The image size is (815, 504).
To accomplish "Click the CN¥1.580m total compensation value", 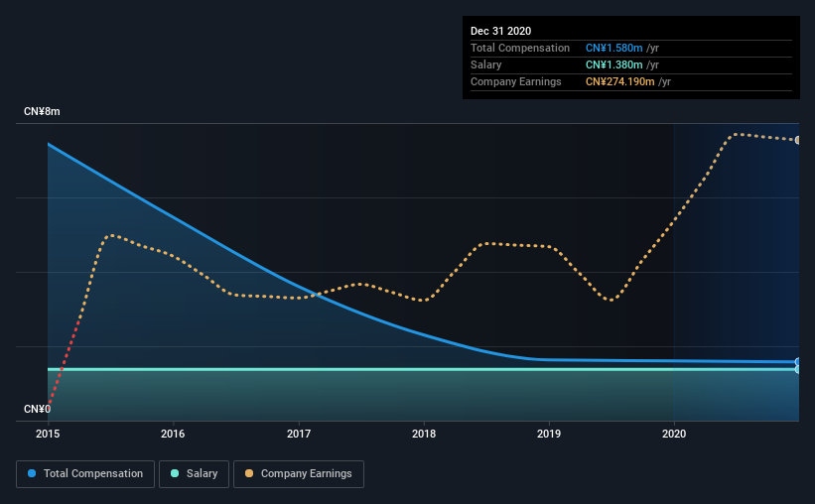I will pyautogui.click(x=613, y=48).
